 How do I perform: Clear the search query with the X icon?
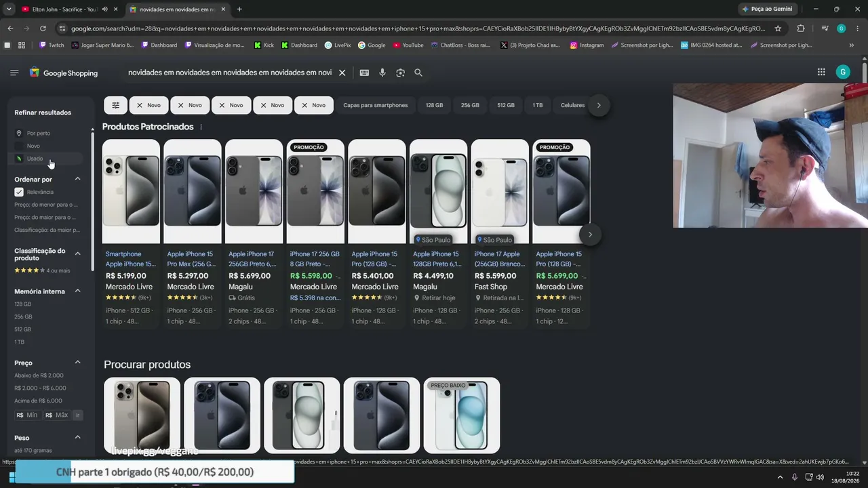point(342,73)
